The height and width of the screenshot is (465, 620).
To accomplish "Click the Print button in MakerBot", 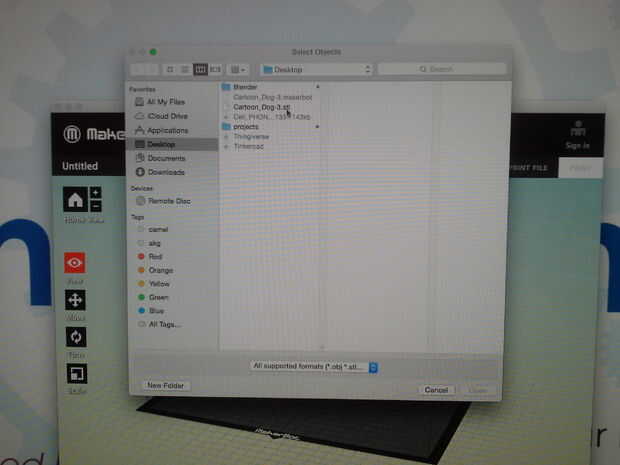I will [x=580, y=168].
